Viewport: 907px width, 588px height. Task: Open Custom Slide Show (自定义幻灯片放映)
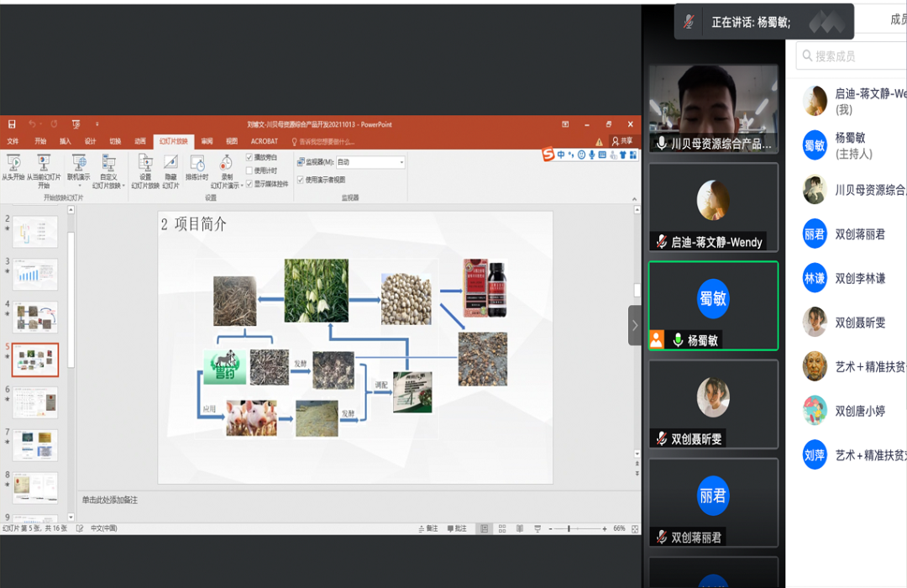point(108,171)
